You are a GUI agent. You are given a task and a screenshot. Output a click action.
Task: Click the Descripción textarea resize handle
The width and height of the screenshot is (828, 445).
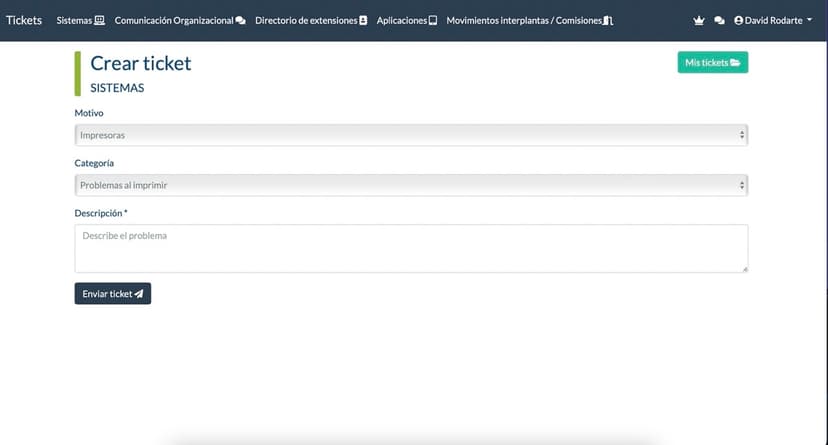pos(745,269)
